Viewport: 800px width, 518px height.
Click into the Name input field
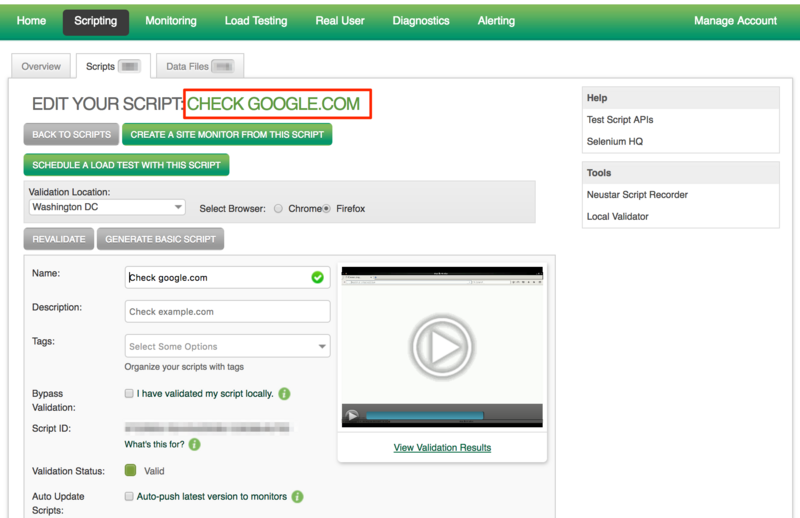228,277
